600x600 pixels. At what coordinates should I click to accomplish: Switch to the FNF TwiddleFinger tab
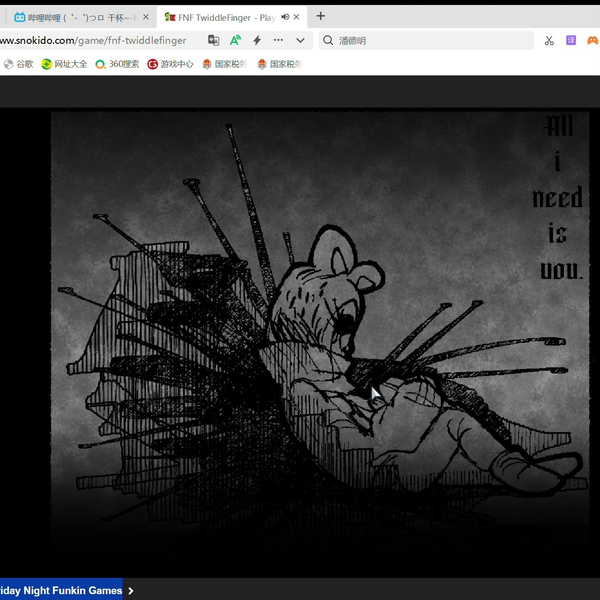click(x=232, y=17)
